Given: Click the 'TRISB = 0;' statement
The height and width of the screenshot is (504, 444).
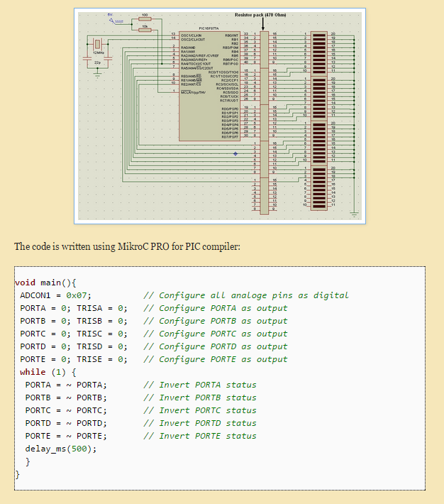Looking at the screenshot, I should click(102, 321).
